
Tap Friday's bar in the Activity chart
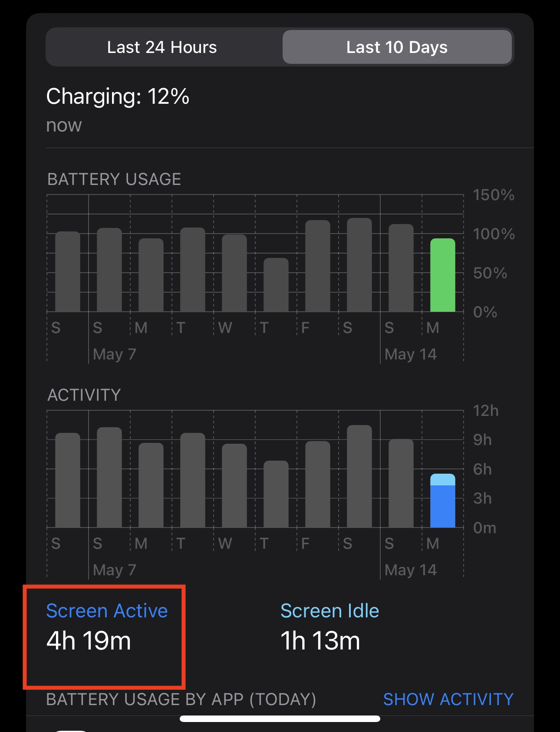pos(318,485)
